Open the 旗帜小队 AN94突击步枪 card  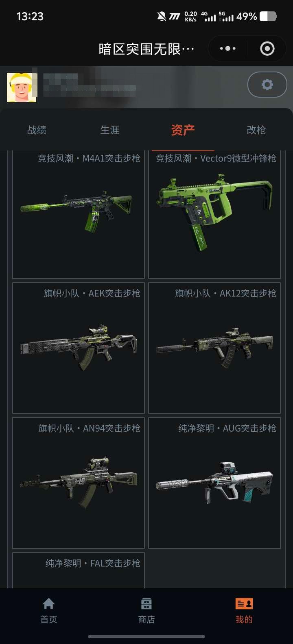(79, 483)
